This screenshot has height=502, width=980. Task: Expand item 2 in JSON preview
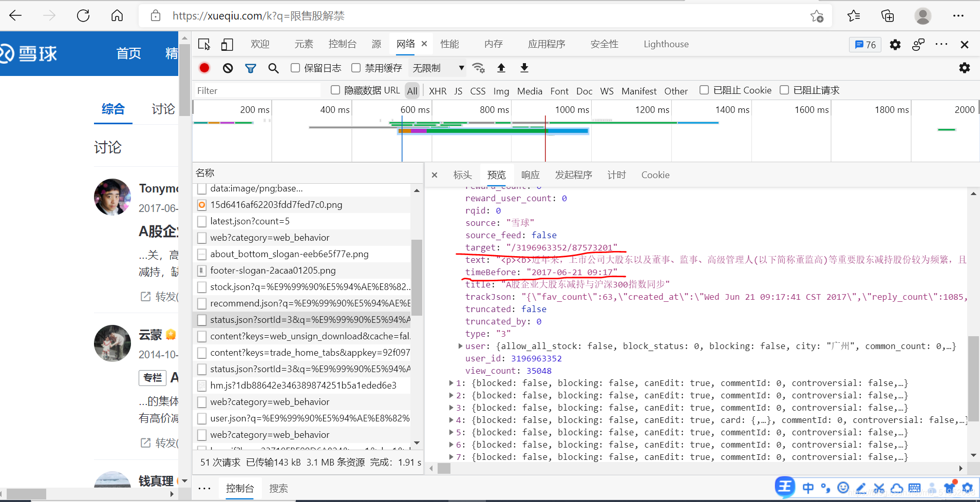pos(451,395)
